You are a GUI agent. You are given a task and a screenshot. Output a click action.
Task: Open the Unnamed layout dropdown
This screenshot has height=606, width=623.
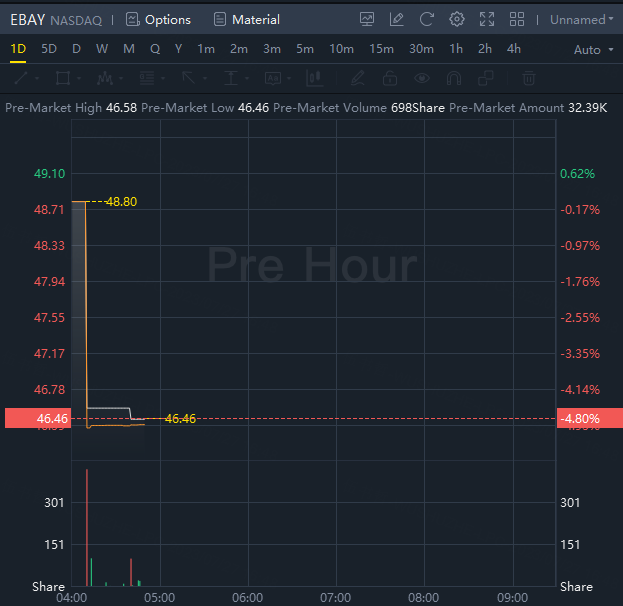[x=582, y=19]
